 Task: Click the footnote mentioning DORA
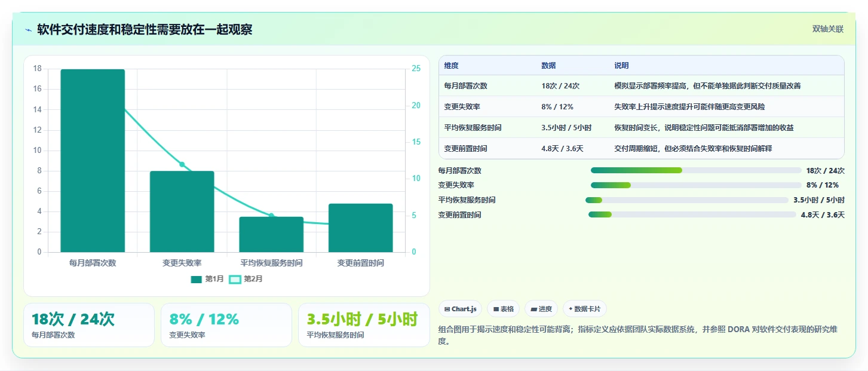[639, 335]
